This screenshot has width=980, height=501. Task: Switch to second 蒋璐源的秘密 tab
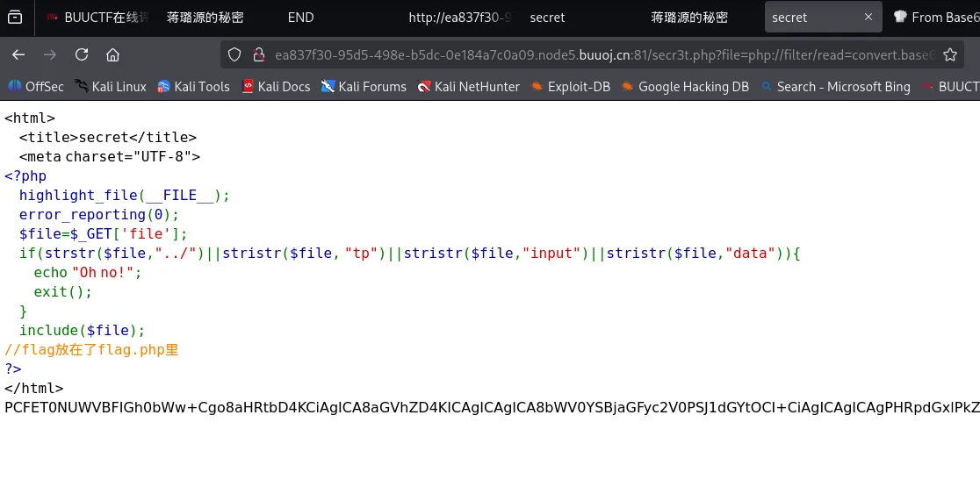(x=689, y=18)
